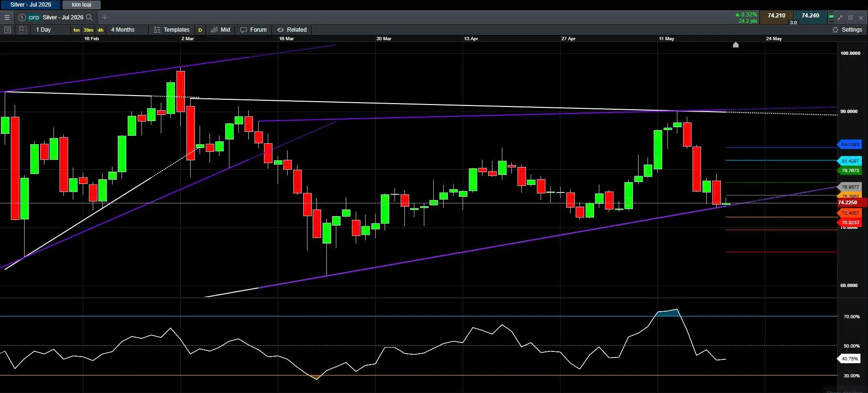The width and height of the screenshot is (868, 393).
Task: Toggle the yellow D daily shortcut
Action: 200,30
